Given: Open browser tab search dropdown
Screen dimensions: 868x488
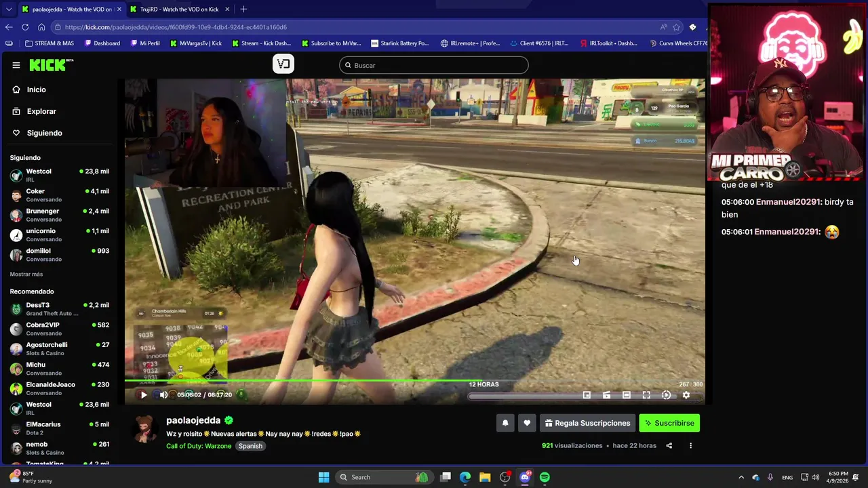Looking at the screenshot, I should click(8, 9).
